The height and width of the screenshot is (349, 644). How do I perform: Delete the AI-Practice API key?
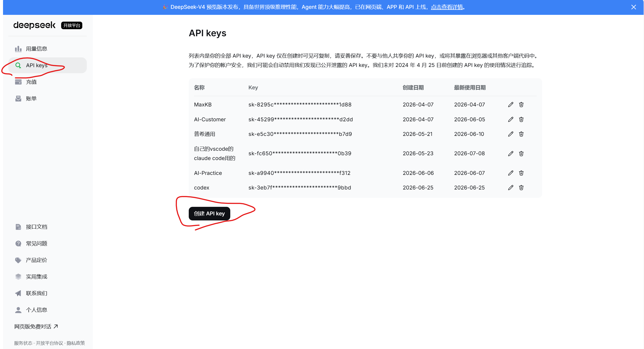point(521,173)
